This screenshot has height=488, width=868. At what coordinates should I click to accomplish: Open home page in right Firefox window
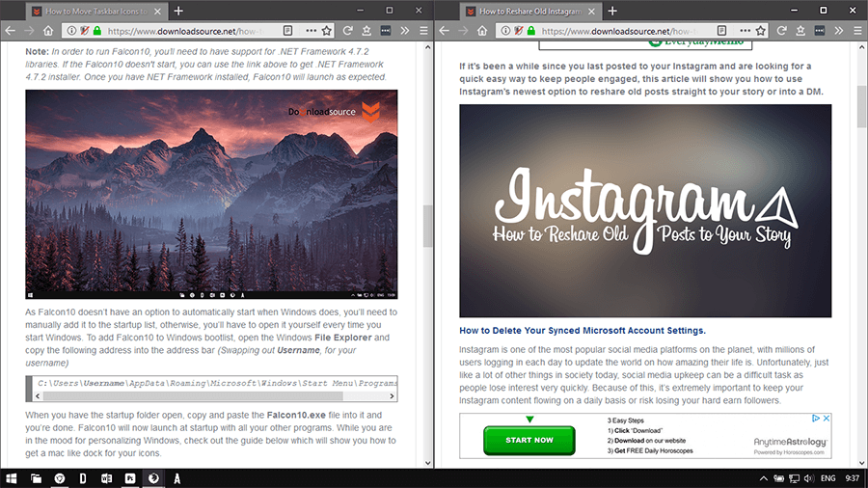point(482,31)
